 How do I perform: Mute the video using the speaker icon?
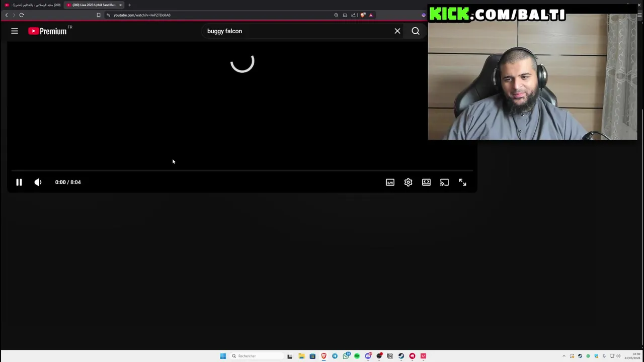point(38,182)
